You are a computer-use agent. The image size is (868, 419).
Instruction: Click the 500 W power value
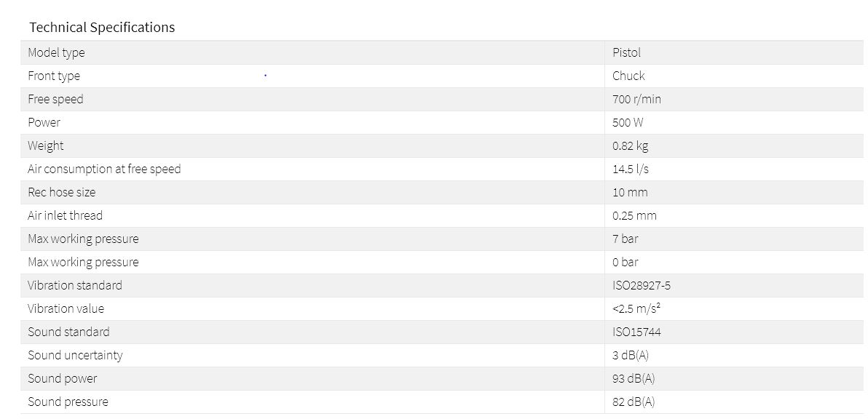pos(628,122)
